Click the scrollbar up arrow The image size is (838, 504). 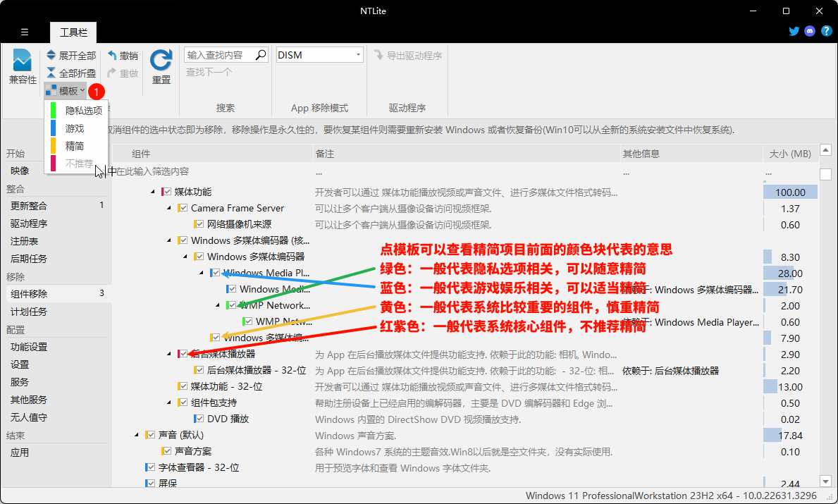click(x=826, y=150)
